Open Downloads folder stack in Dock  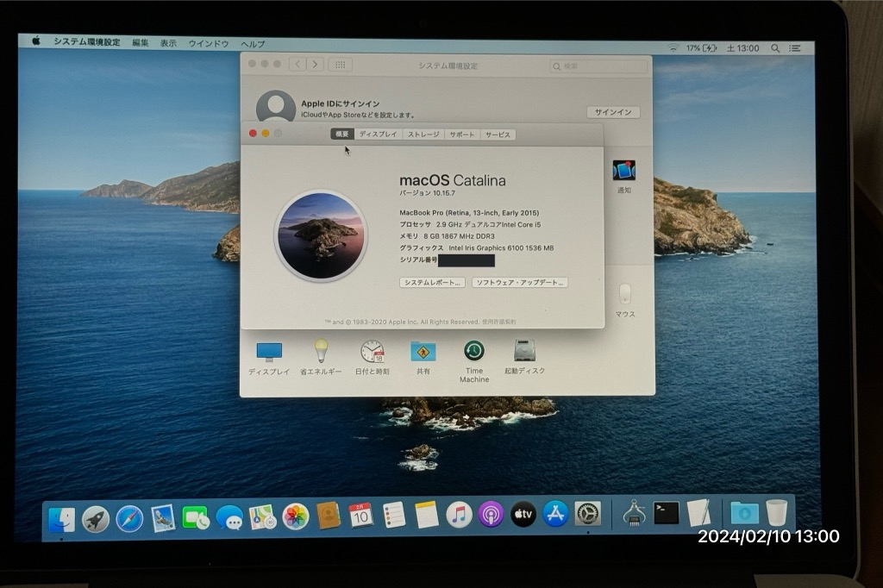pyautogui.click(x=744, y=512)
